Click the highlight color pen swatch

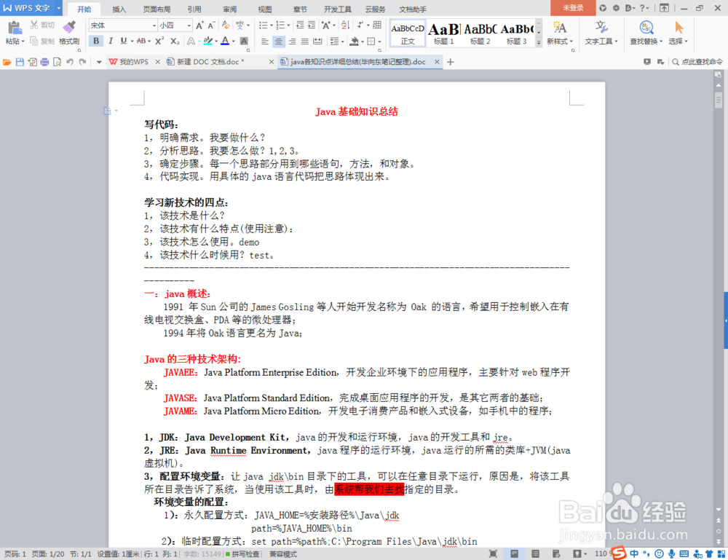pyautogui.click(x=208, y=41)
